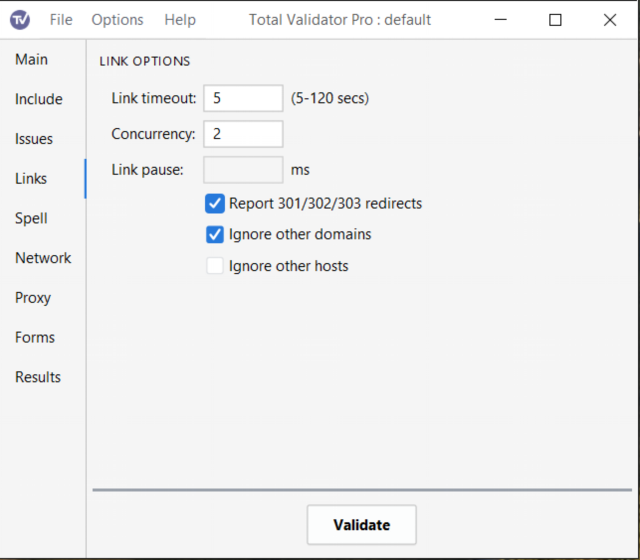This screenshot has width=640, height=560.
Task: Click the Link timeout input field
Action: (x=243, y=98)
